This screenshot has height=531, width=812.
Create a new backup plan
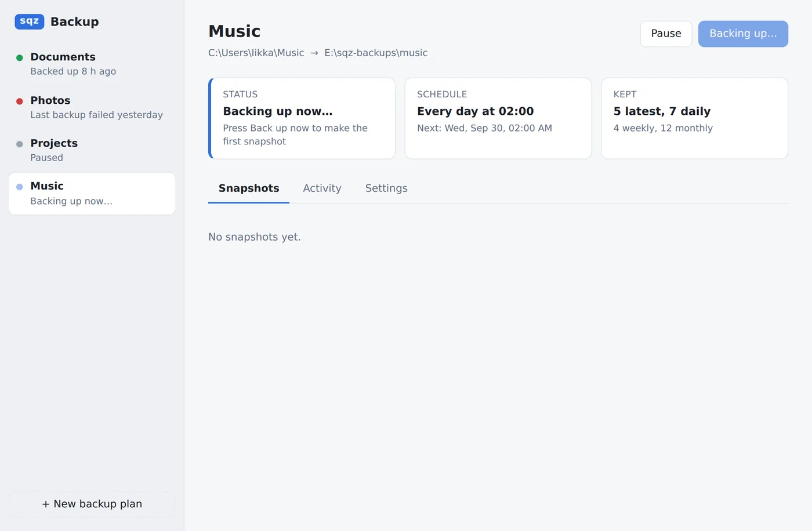coord(92,504)
